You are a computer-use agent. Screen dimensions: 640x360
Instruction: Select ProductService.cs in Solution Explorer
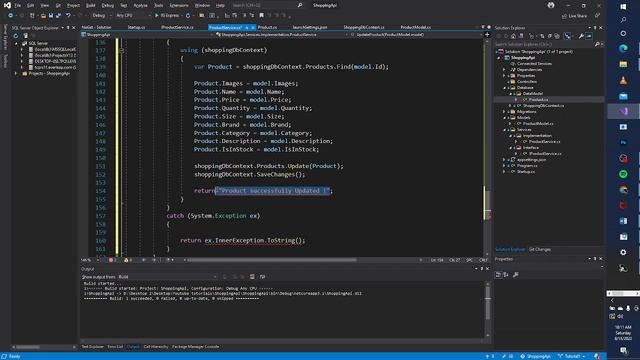tap(544, 142)
